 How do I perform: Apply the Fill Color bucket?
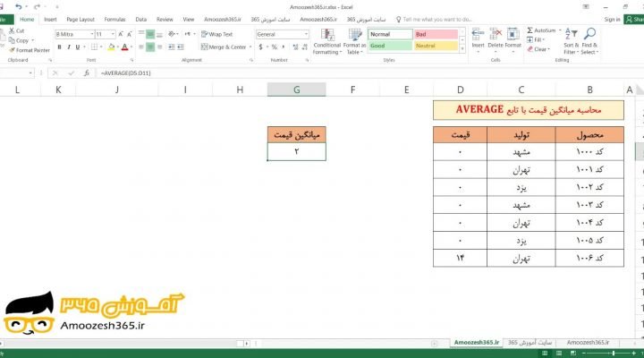(x=111, y=47)
